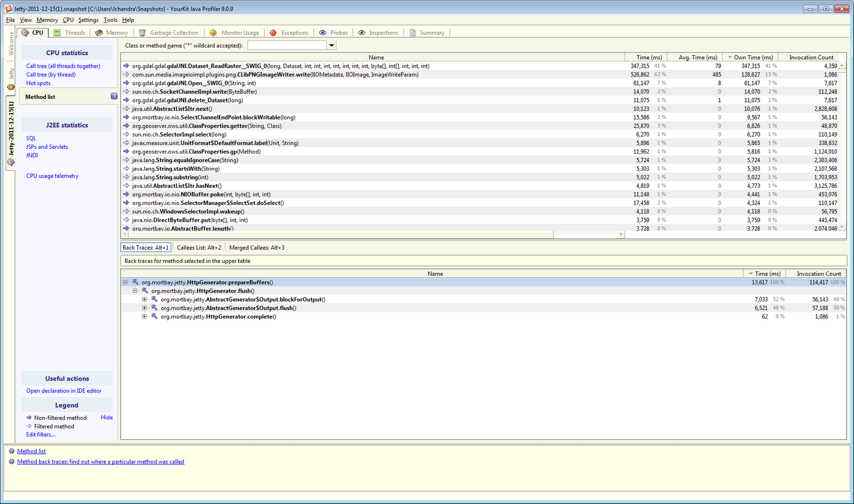This screenshot has height=504, width=854.
Task: Click the method table horizontal scrollbar
Action: click(373, 234)
